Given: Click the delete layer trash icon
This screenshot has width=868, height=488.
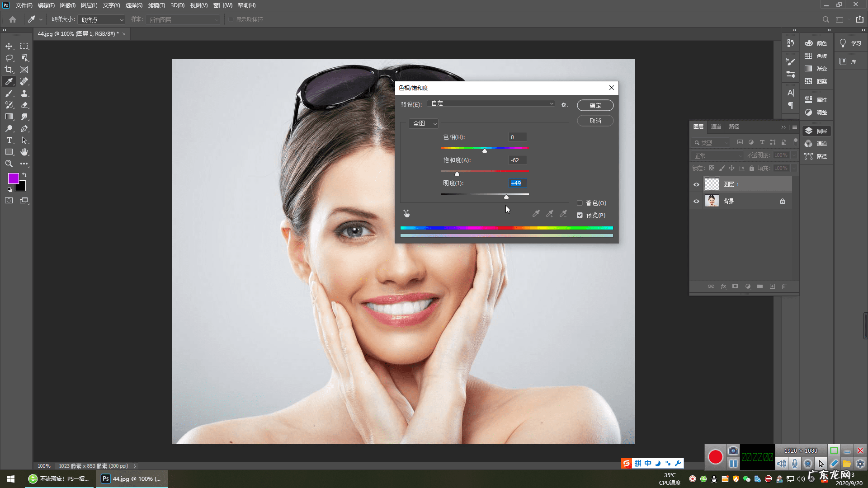Looking at the screenshot, I should pyautogui.click(x=784, y=286).
